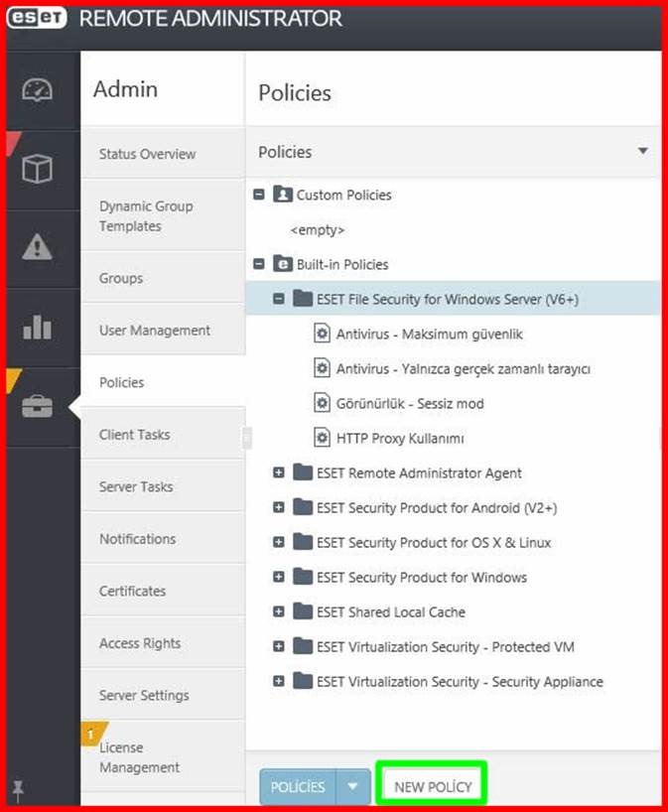The height and width of the screenshot is (812, 668).
Task: Open the Dashboard gauge icon in sidebar
Action: point(38,90)
